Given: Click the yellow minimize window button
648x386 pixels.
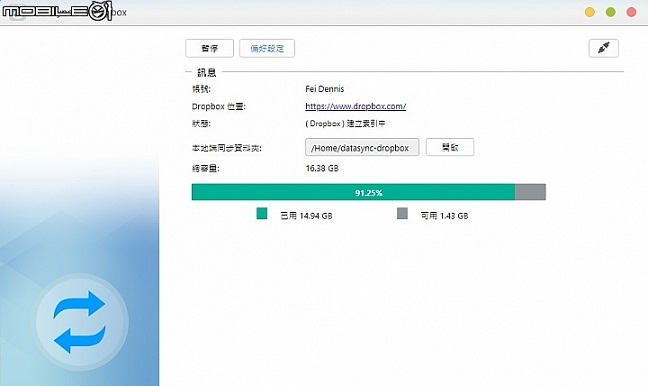Looking at the screenshot, I should [x=590, y=12].
